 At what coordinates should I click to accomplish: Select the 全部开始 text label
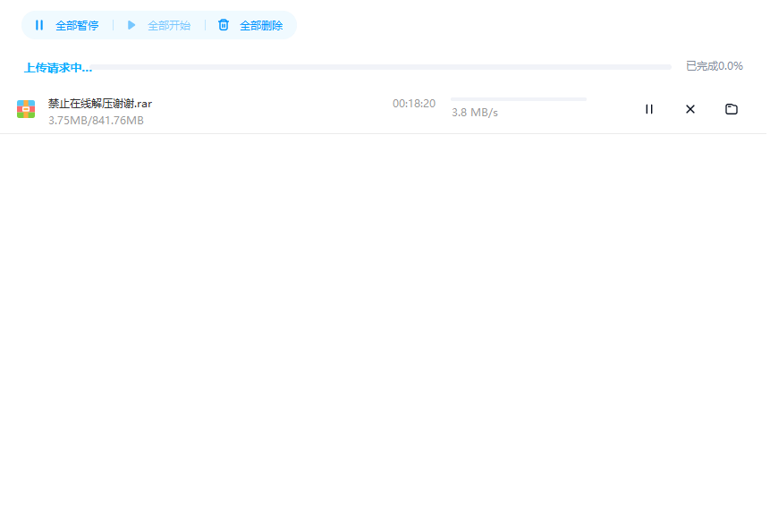[x=169, y=26]
